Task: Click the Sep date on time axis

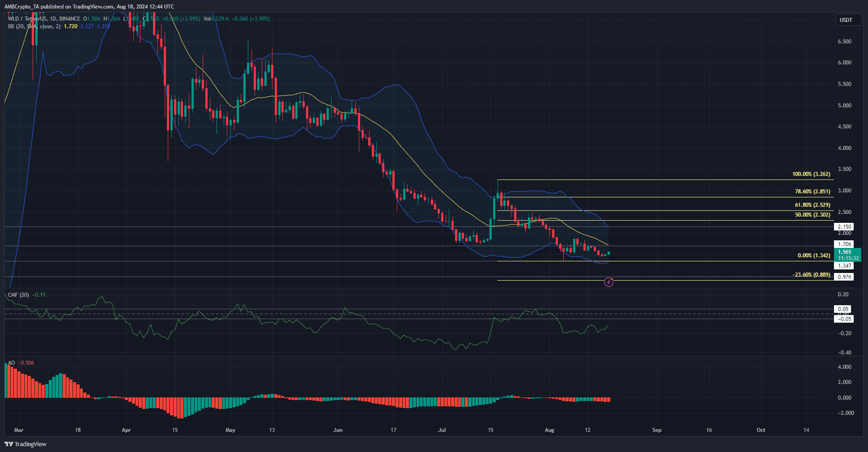Action: pos(657,430)
